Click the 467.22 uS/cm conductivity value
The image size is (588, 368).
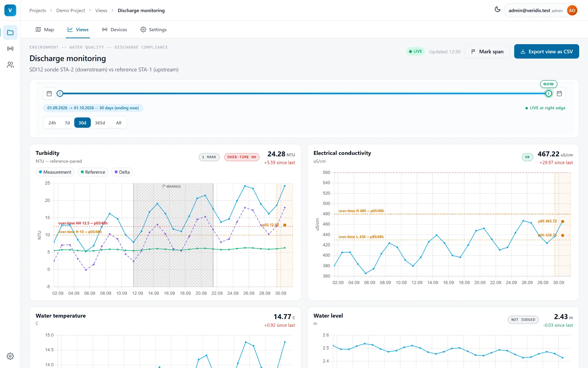[555, 154]
